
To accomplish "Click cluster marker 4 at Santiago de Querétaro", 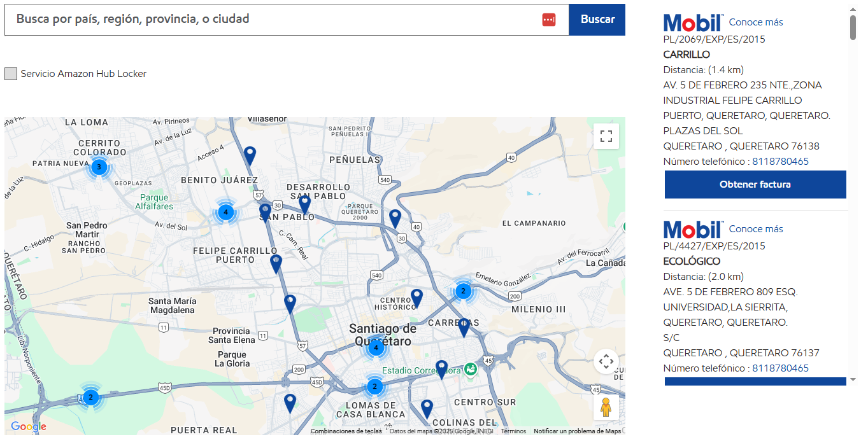I will 376,347.
